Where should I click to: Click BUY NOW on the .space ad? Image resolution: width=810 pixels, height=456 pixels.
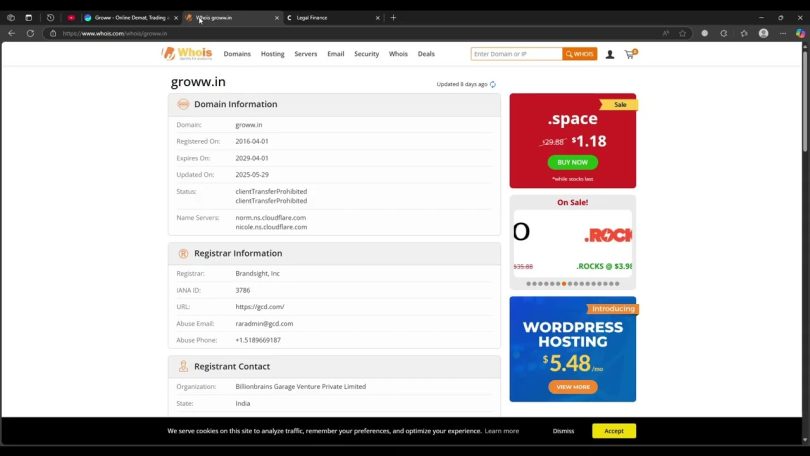pyautogui.click(x=572, y=162)
